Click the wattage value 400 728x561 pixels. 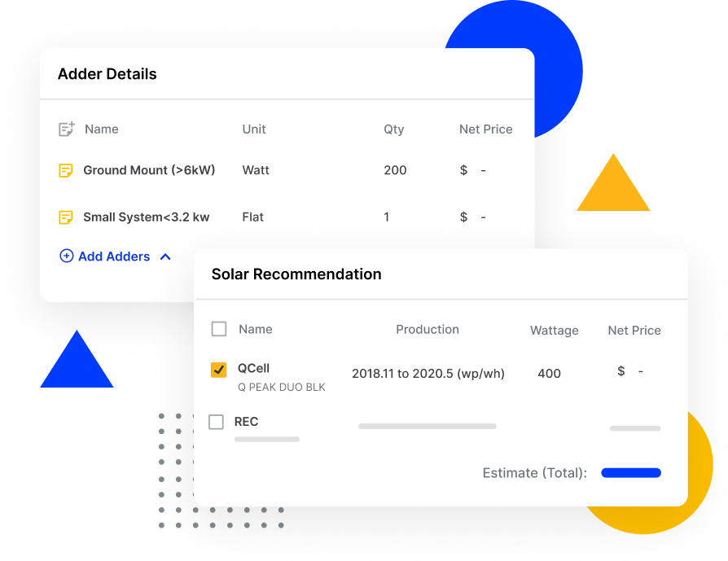tap(549, 374)
